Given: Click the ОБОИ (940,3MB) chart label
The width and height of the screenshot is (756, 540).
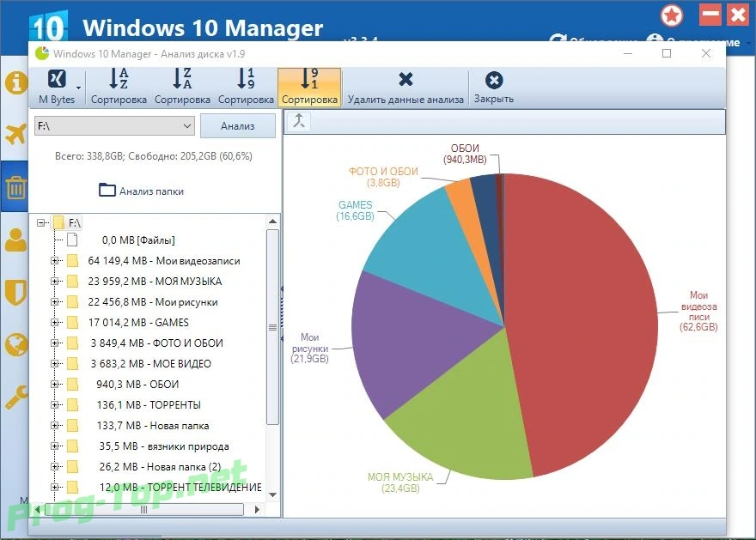Looking at the screenshot, I should tap(465, 154).
